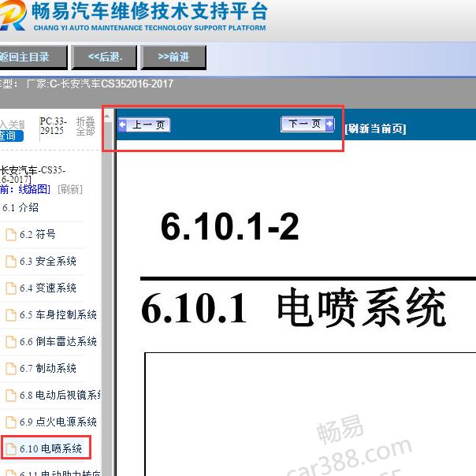Open tree item 6.9 点火电源系统
The height and width of the screenshot is (476, 476).
click(58, 422)
